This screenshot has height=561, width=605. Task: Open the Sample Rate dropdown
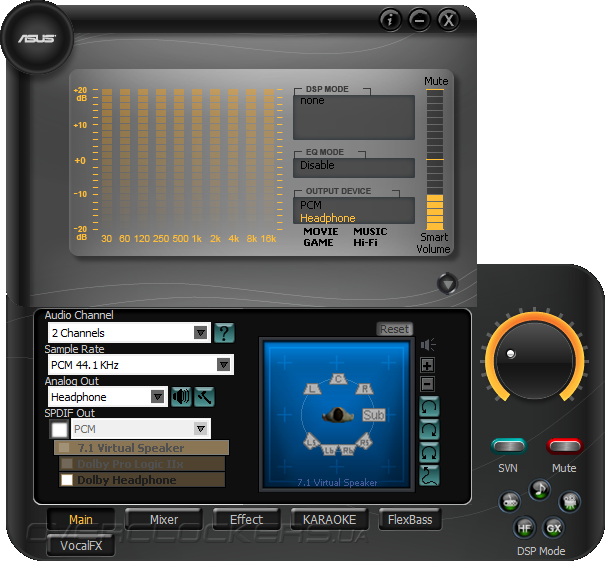140,365
